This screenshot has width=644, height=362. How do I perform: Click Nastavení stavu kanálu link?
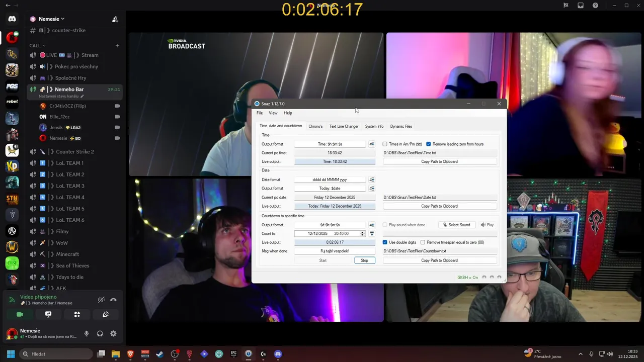coord(61,96)
